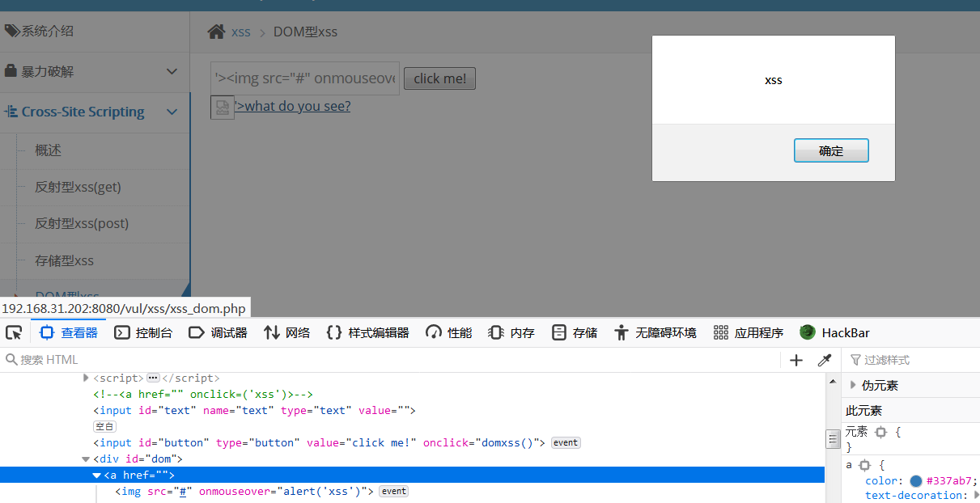Open the 性能 performance tab
The height and width of the screenshot is (503, 980).
[449, 332]
